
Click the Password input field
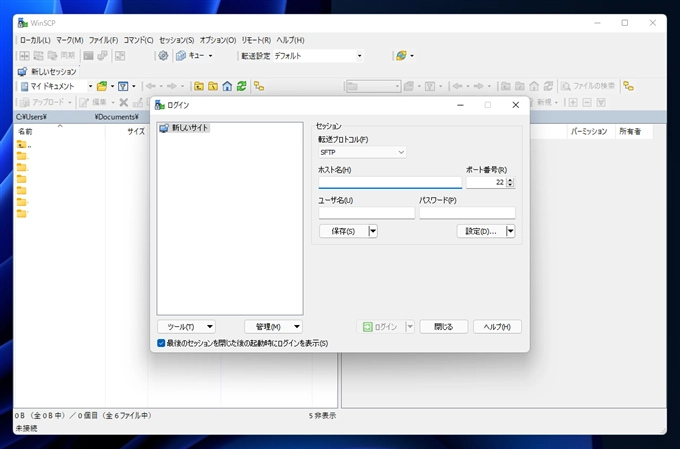tap(467, 213)
